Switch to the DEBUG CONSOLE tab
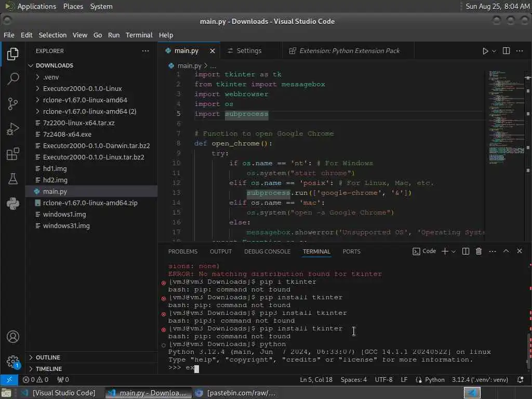Viewport: 532px width, 399px height. tap(267, 251)
